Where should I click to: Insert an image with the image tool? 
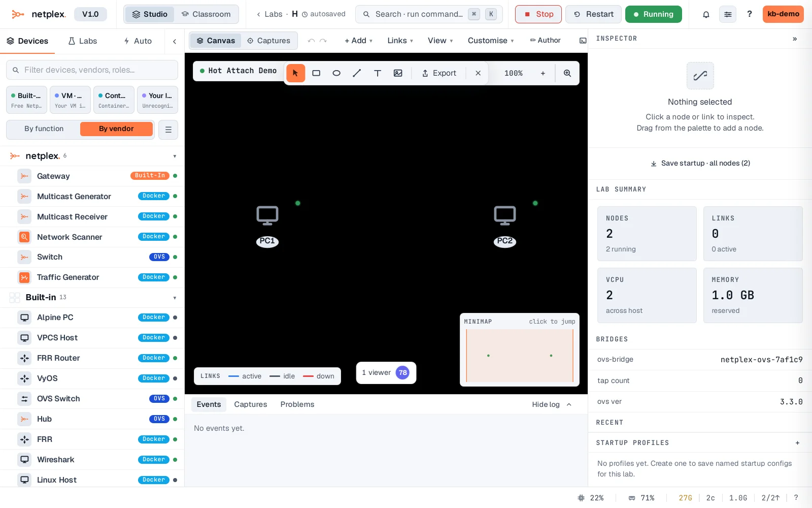[398, 73]
